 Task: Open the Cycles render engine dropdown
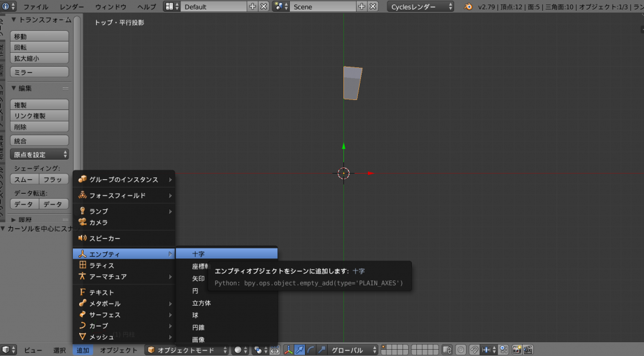421,6
